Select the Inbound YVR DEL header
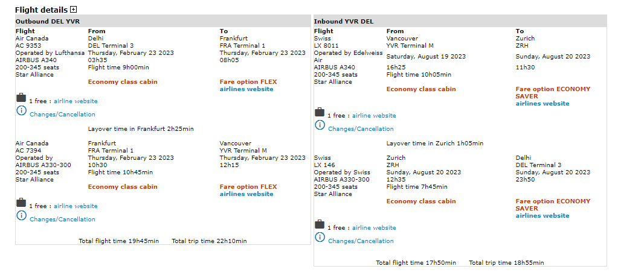Screen dimensions: 644x272 (344, 22)
